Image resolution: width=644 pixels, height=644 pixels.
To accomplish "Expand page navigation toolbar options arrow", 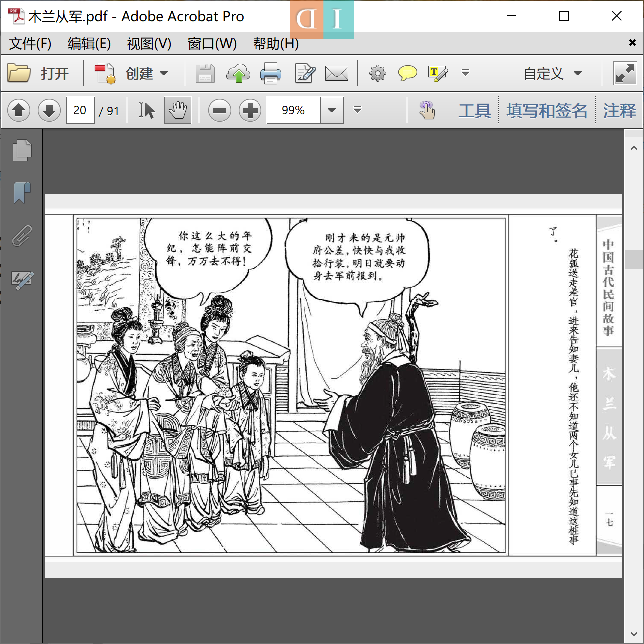I will tap(357, 110).
